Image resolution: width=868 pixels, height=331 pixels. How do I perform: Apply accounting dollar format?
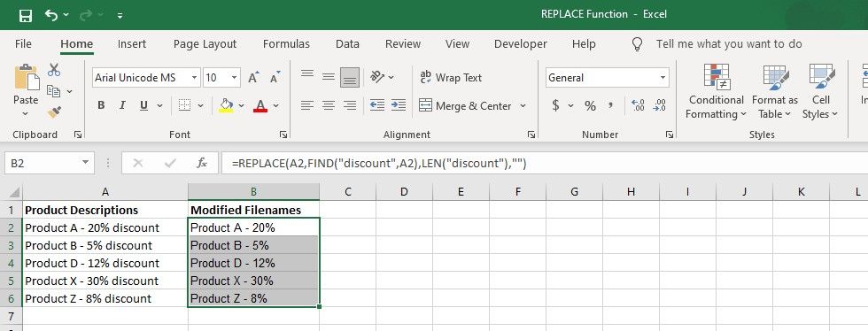click(x=555, y=105)
